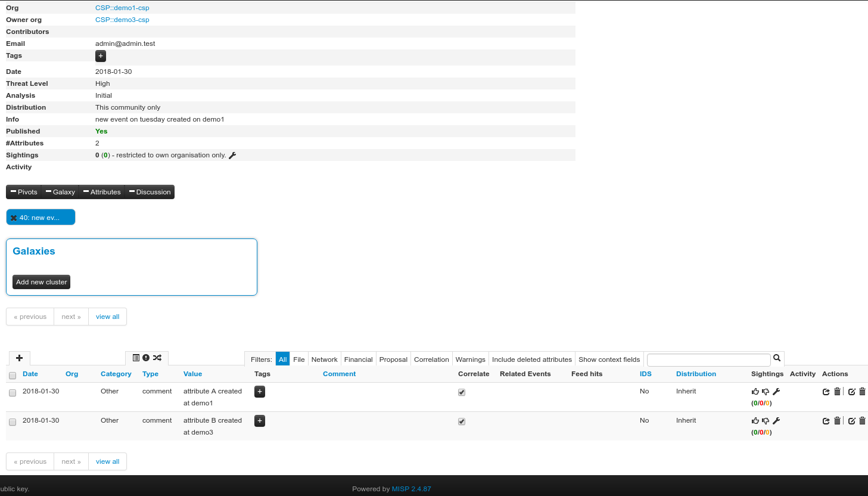
Task: Add a new attribute with the plus icon
Action: tap(19, 358)
